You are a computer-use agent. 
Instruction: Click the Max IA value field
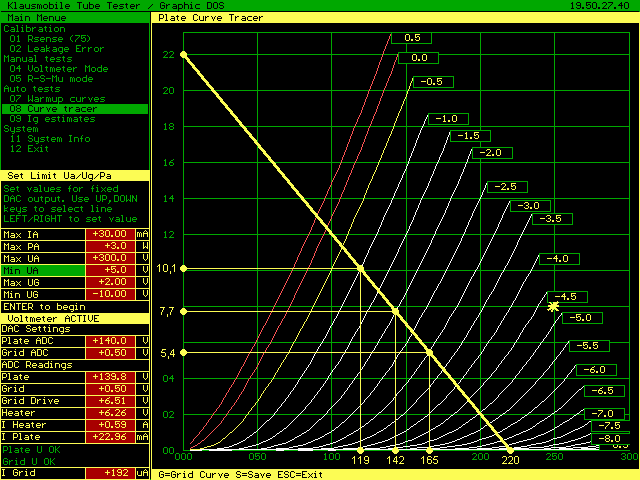[x=110, y=235]
